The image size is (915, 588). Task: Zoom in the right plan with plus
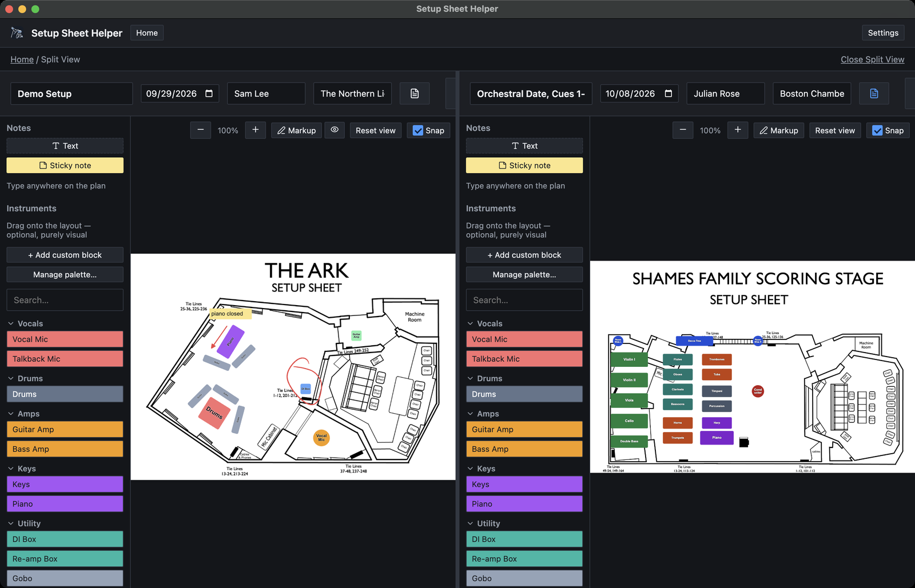[738, 130]
